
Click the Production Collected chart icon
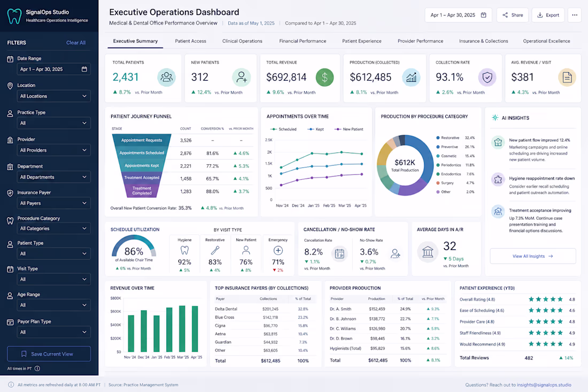[412, 77]
